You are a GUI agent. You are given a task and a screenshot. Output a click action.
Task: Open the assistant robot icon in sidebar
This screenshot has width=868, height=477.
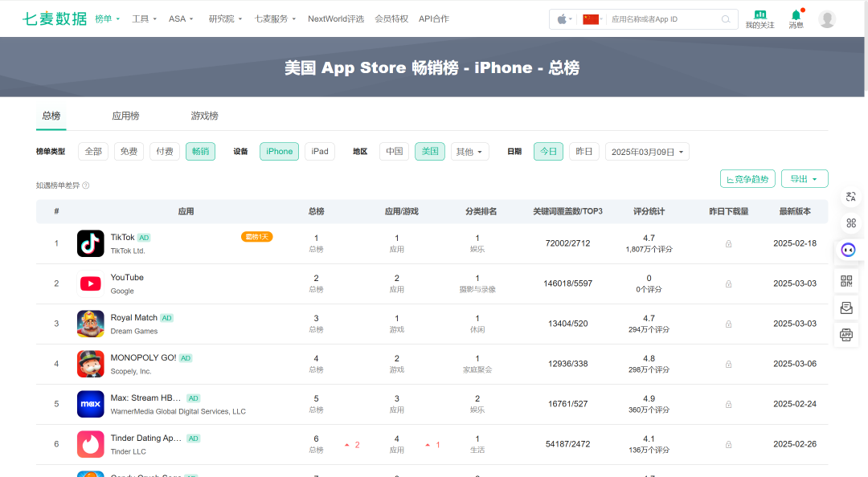coord(848,250)
